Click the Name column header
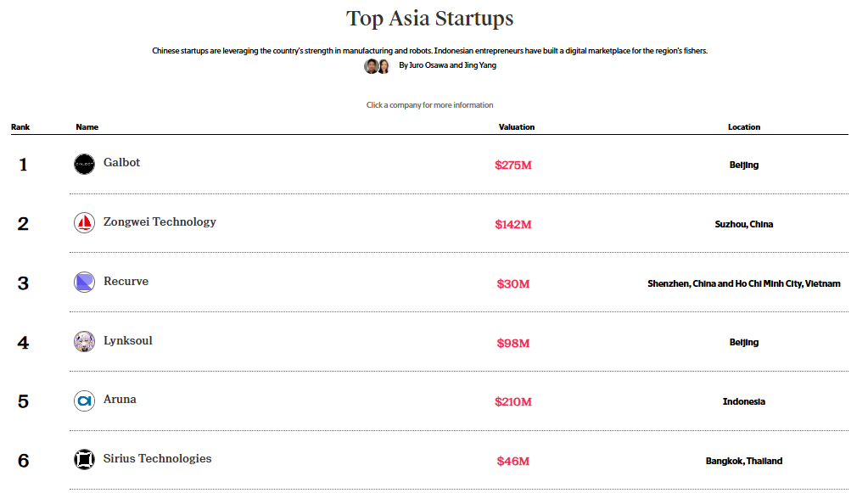 pyautogui.click(x=87, y=127)
